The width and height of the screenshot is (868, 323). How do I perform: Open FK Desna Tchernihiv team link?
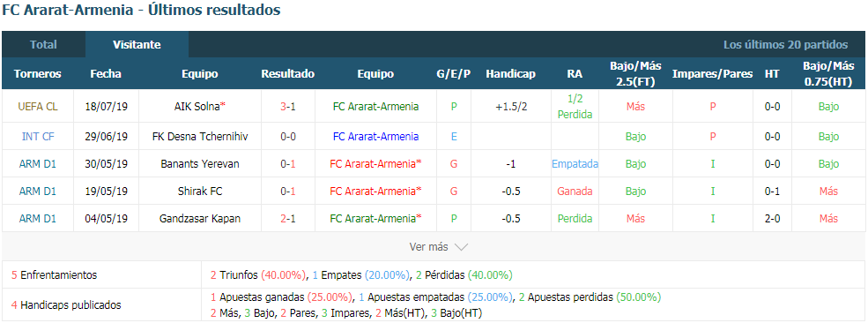(200, 136)
